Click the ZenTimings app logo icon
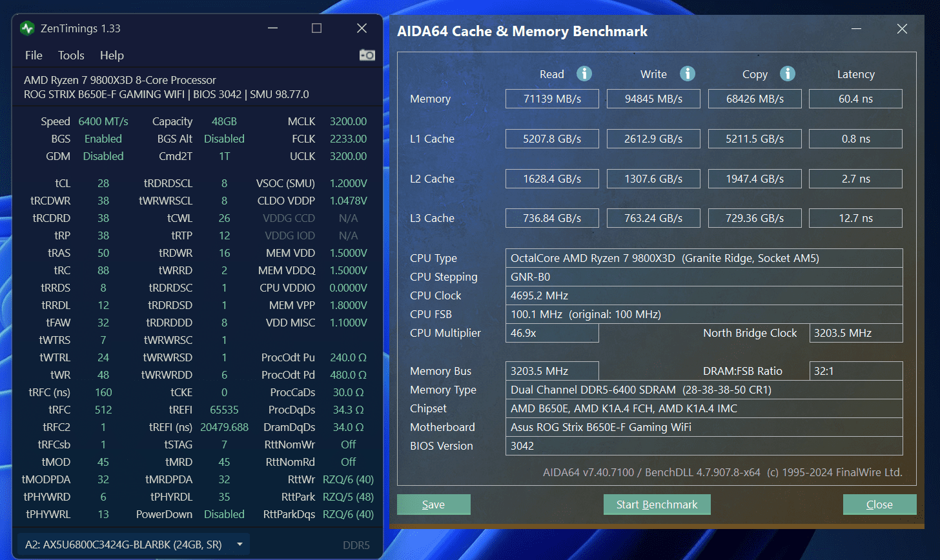Screen dimensions: 940x560 pos(27,28)
